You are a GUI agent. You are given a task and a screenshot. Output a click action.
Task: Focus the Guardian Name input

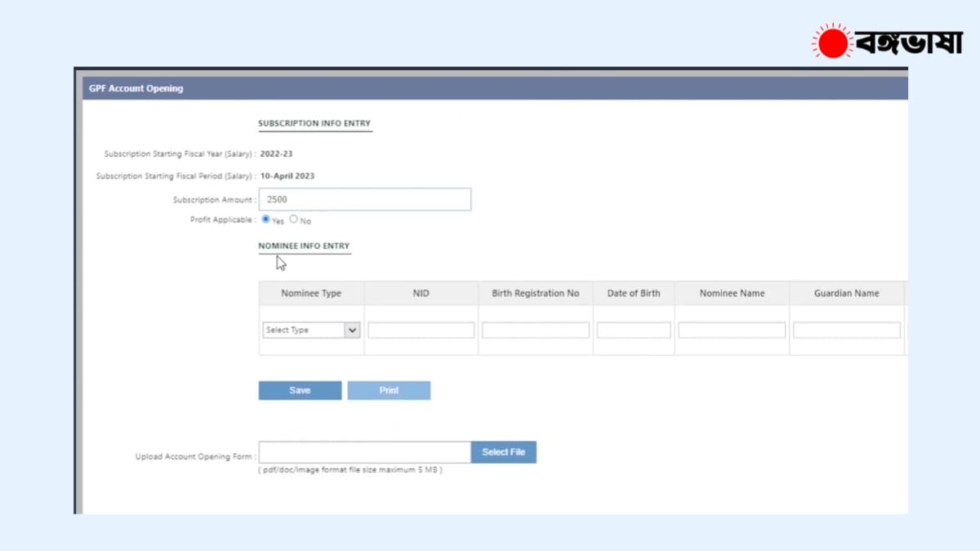pyautogui.click(x=846, y=330)
